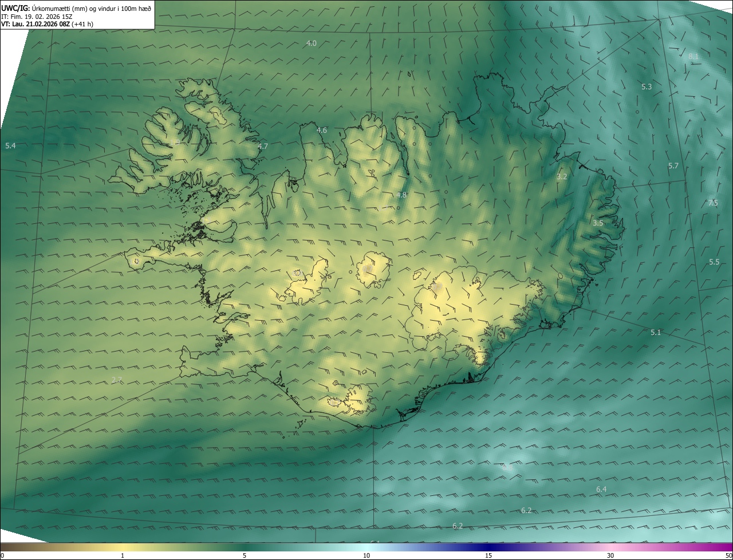Click the "50" color scale end label
Viewport: 733px width, 560px height.
(728, 556)
